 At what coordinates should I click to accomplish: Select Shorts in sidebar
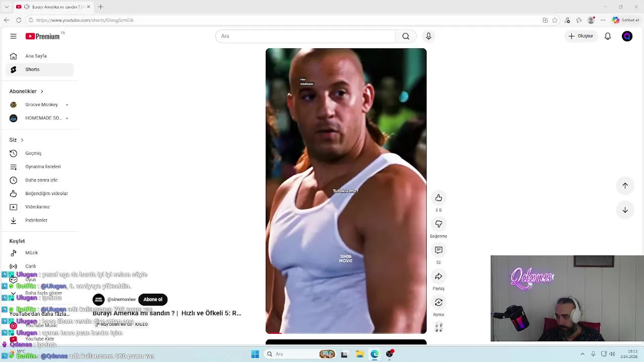39,69
